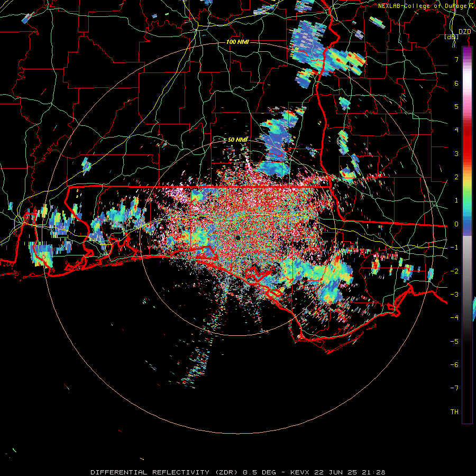476x476 pixels.
Task: Click the 'TH' label at the scale bottom
Action: pyautogui.click(x=454, y=411)
